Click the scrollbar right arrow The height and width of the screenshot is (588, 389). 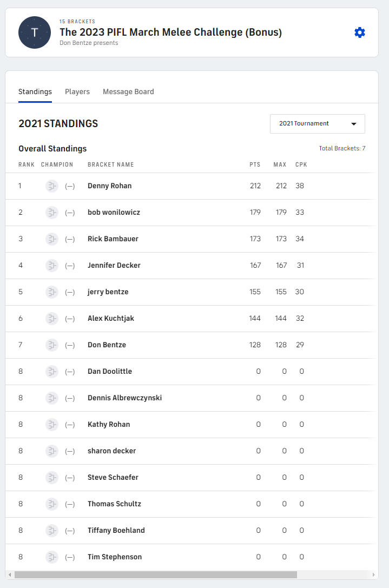374,574
